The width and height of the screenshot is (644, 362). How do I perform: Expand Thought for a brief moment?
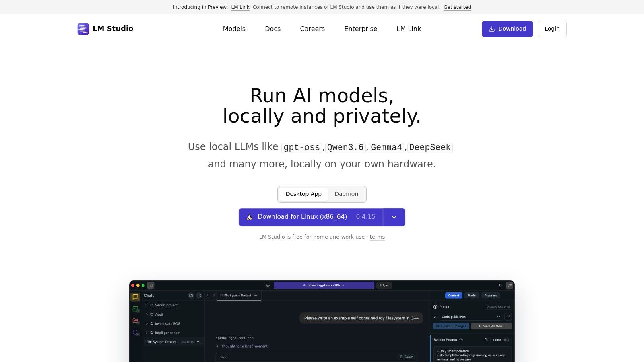click(242, 346)
